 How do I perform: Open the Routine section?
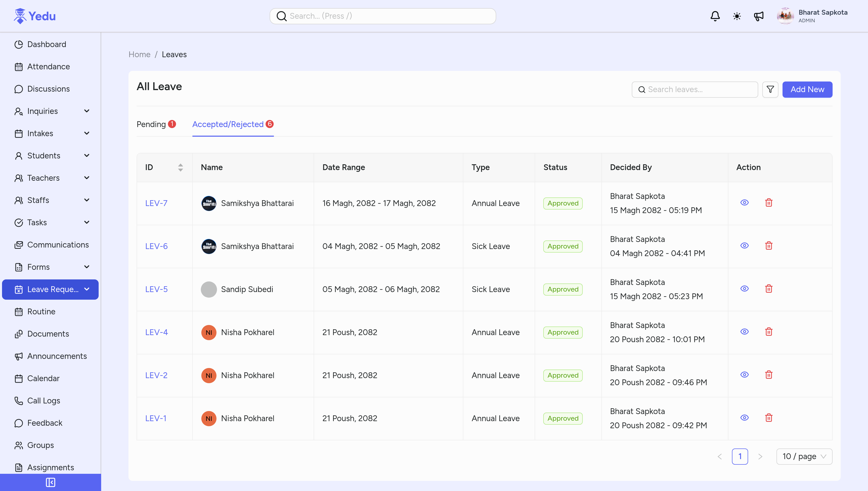[41, 312]
